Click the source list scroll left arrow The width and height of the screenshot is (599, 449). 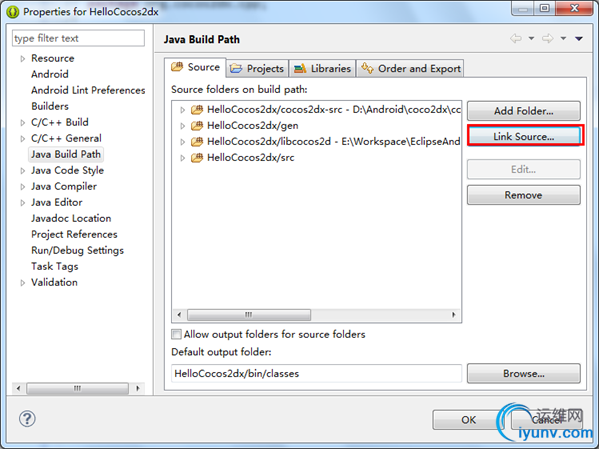pyautogui.click(x=179, y=315)
